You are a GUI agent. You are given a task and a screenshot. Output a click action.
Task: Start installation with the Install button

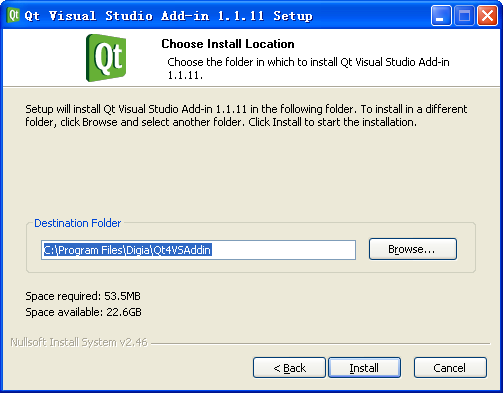pyautogui.click(x=364, y=368)
